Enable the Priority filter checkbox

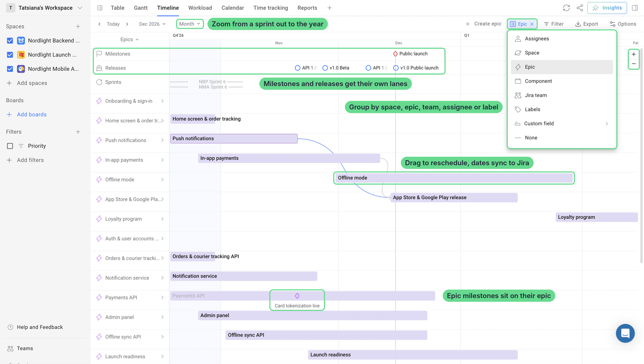(10, 146)
